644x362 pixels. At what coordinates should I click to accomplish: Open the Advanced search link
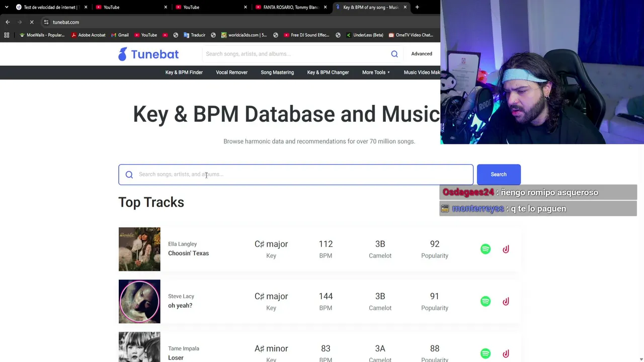pos(422,54)
